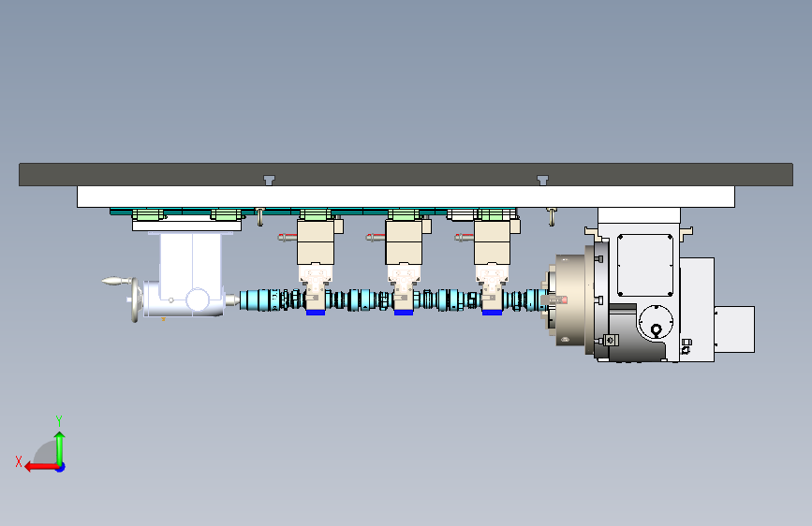Select the square cover plate on the rotary table housing
This screenshot has width=812, height=526.
(x=645, y=266)
